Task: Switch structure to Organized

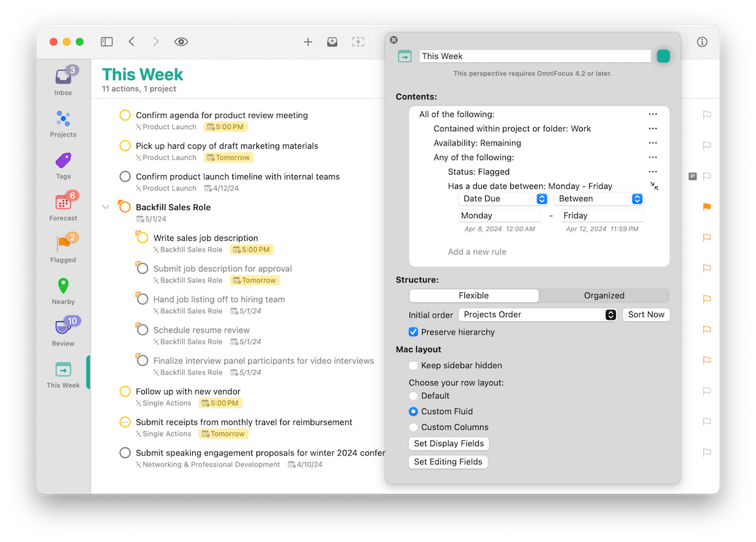Action: tap(604, 296)
